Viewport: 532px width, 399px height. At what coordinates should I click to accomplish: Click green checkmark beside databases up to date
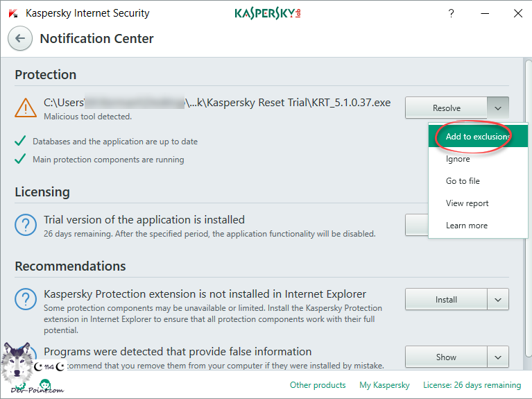click(x=21, y=142)
